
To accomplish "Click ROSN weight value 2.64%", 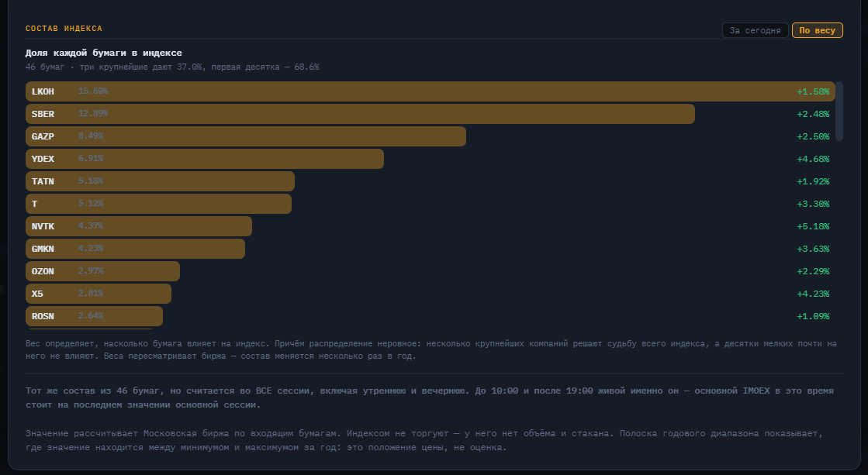I will click(x=91, y=315).
